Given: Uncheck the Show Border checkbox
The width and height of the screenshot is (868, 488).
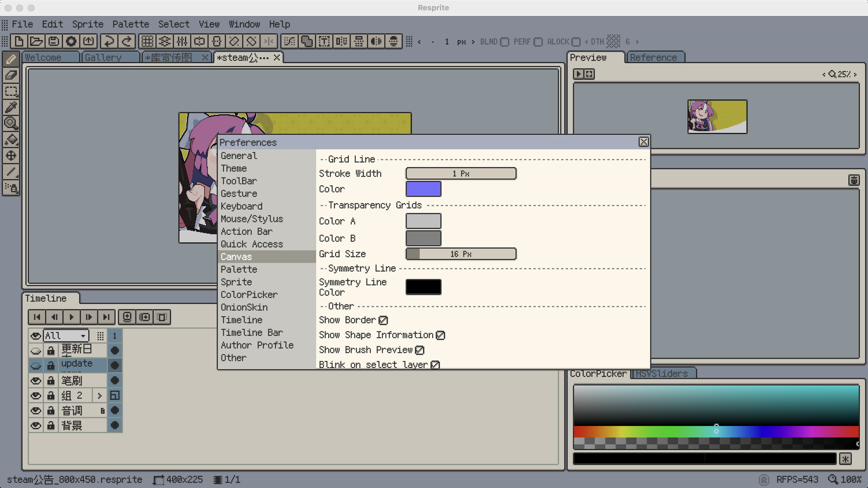Looking at the screenshot, I should click(x=383, y=320).
